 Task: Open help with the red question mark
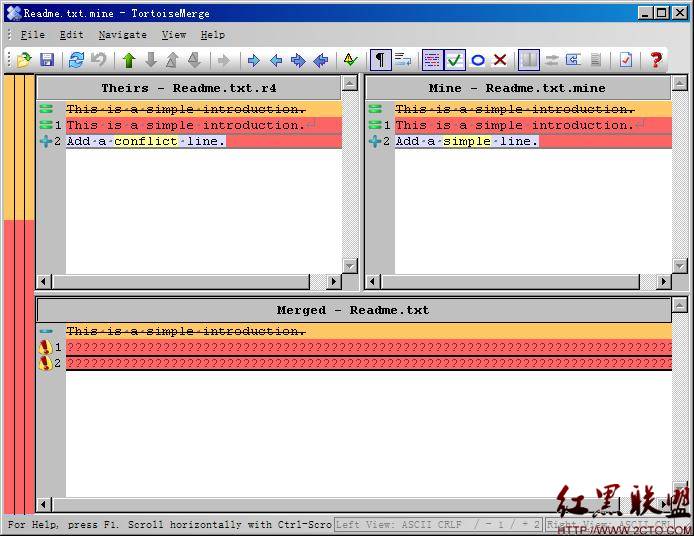(x=655, y=60)
